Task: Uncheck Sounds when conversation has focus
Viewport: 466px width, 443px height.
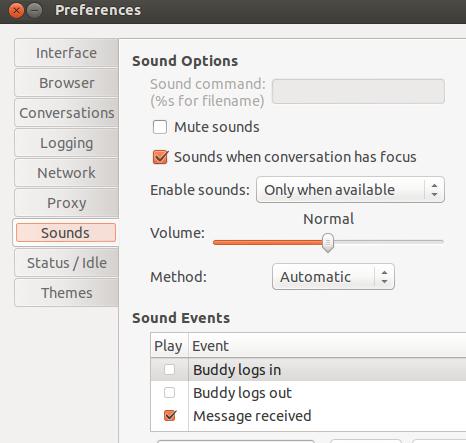Action: (x=160, y=157)
